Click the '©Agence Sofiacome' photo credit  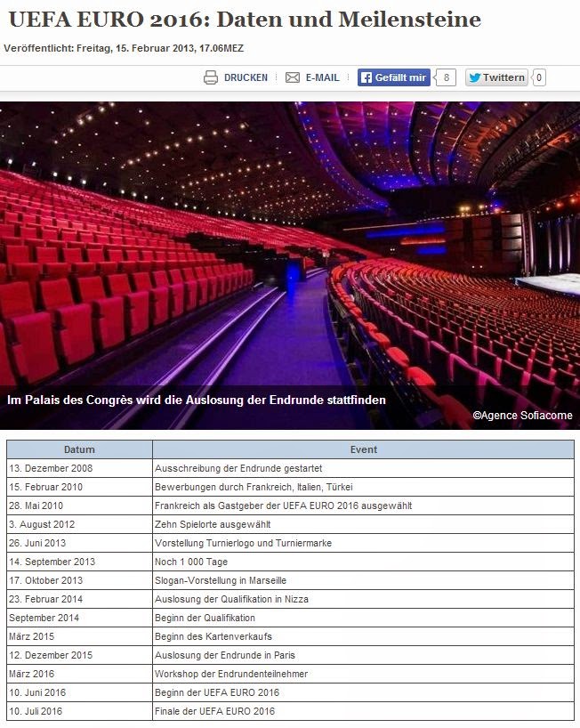point(522,416)
